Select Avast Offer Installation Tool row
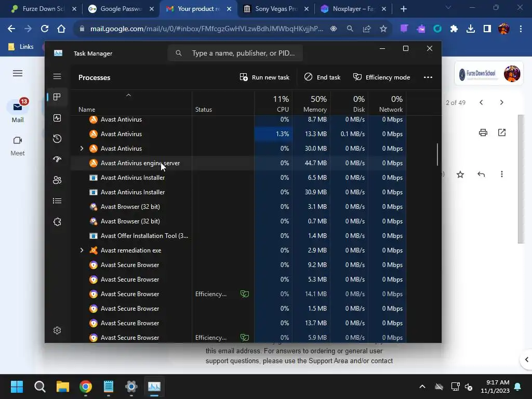The height and width of the screenshot is (399, 532). (238, 236)
